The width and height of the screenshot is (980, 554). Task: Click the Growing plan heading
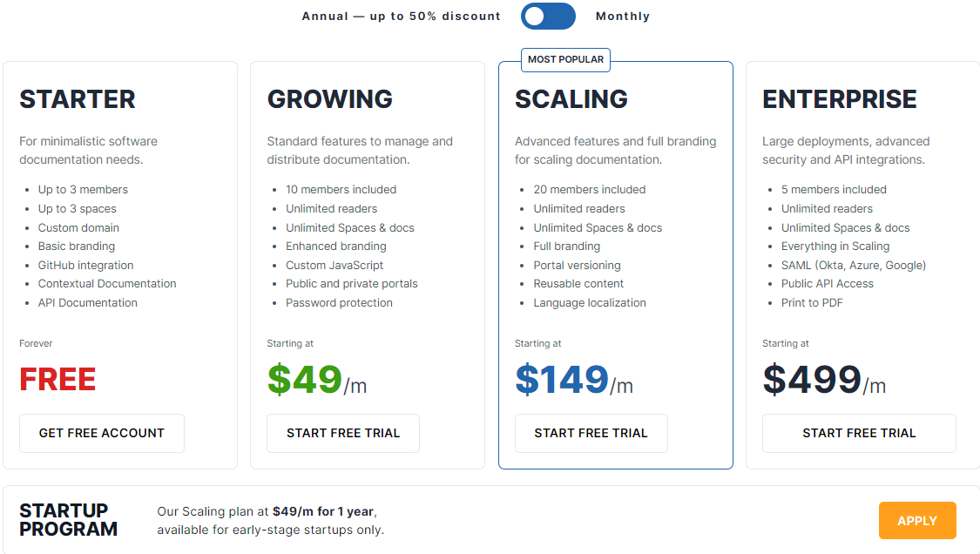click(x=330, y=99)
